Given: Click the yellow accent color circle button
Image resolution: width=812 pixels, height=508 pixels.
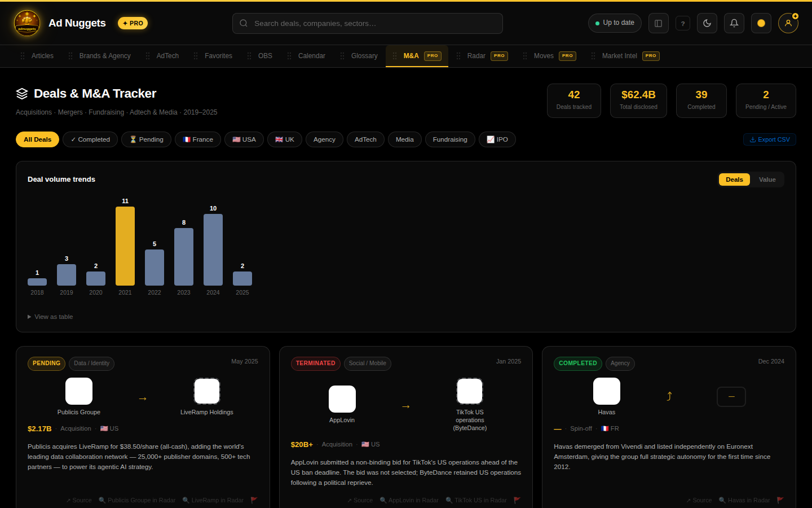Looking at the screenshot, I should pos(761,23).
